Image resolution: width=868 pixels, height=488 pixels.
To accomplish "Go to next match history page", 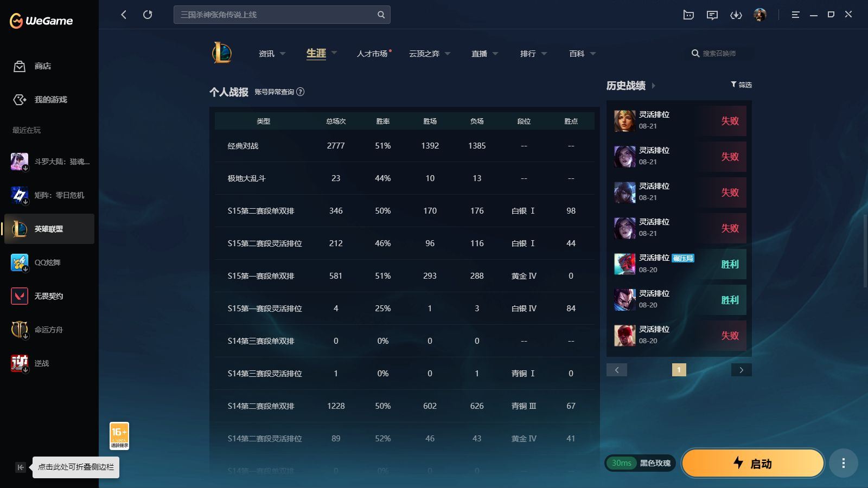I will (741, 370).
